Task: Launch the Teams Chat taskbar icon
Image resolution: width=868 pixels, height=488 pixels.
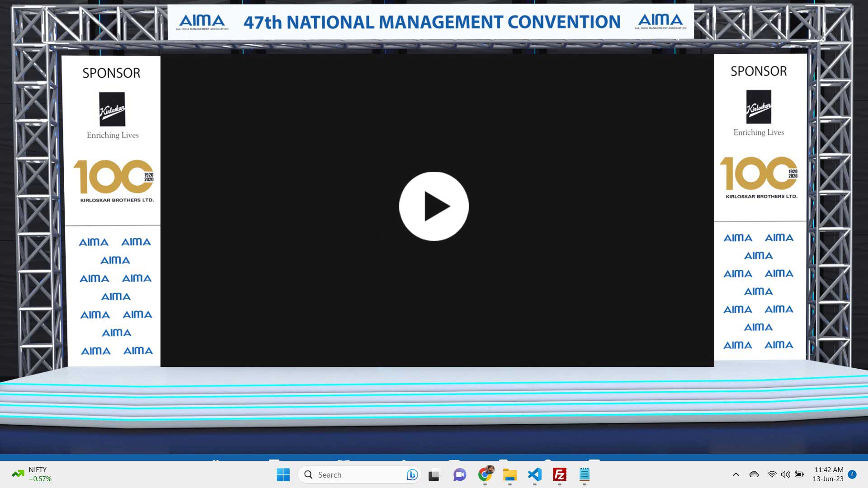Action: 460,474
